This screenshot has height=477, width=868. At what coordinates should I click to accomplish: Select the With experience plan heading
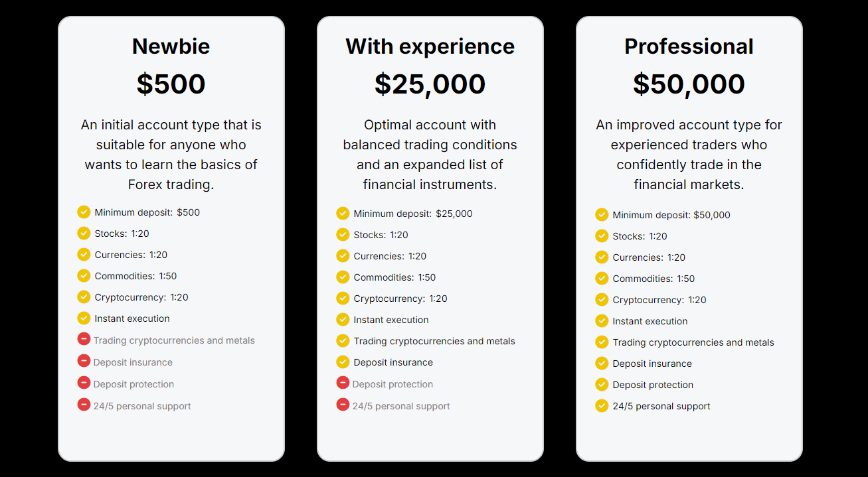point(430,46)
